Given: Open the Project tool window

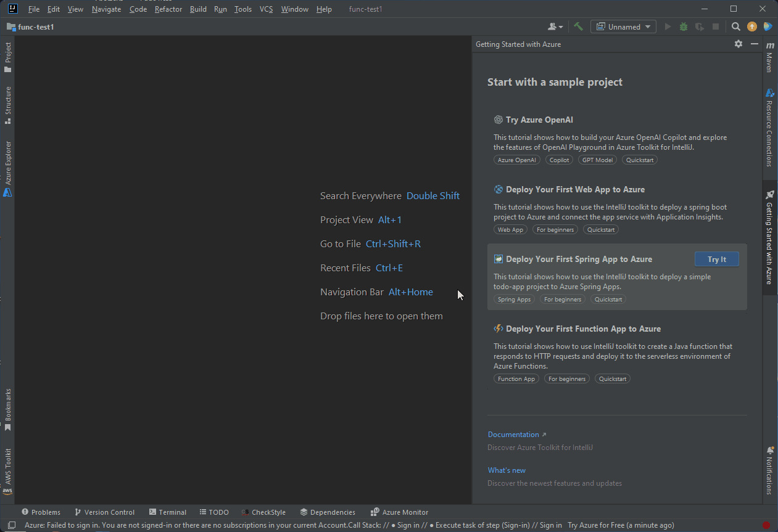Looking at the screenshot, I should 8,57.
